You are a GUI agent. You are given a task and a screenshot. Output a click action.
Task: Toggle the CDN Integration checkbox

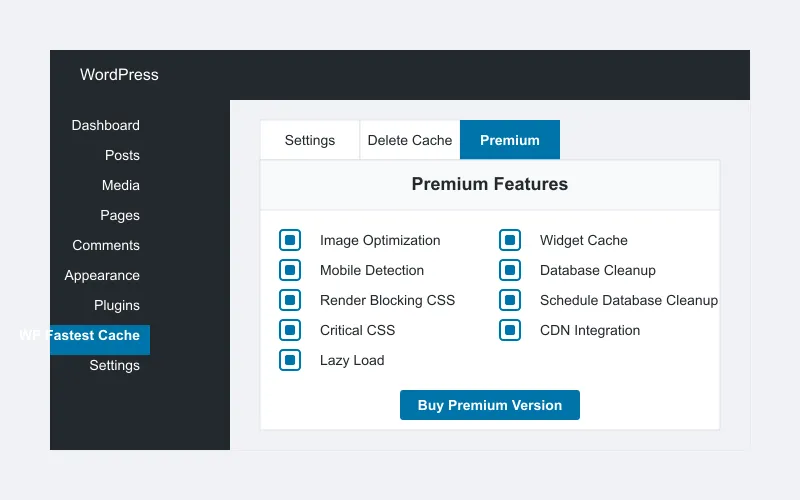(x=510, y=330)
